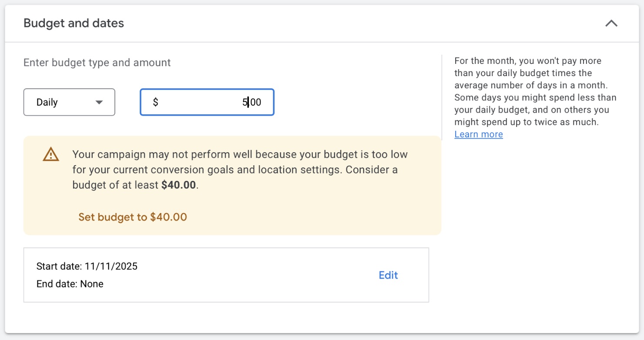The width and height of the screenshot is (644, 340).
Task: Click the dollar sign in budget field
Action: (155, 103)
